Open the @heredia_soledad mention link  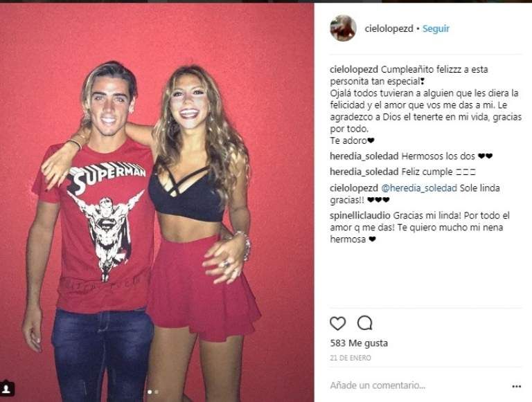point(419,188)
